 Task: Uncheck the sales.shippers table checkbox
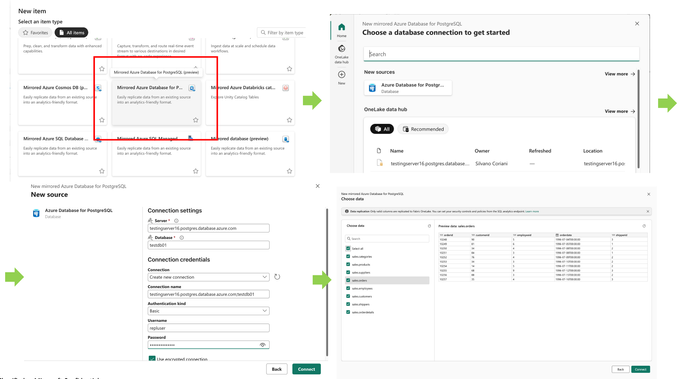348,304
